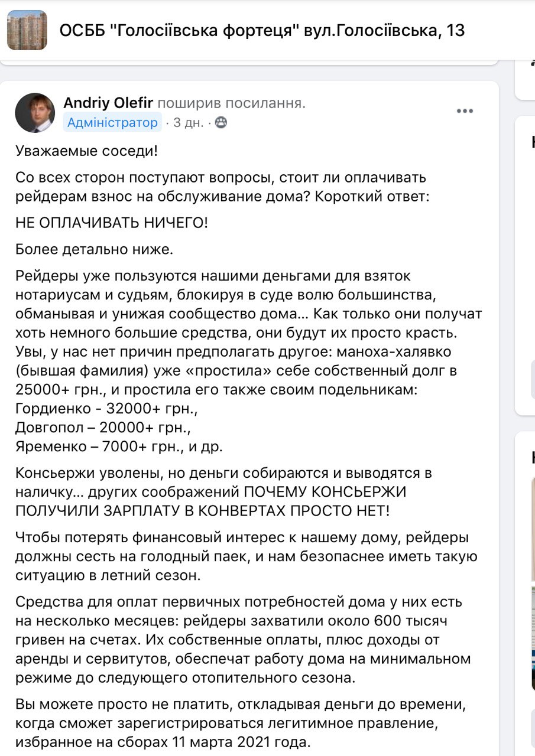Click the "Яременко – 7000+ грн." line
535x756 pixels.
tap(119, 447)
